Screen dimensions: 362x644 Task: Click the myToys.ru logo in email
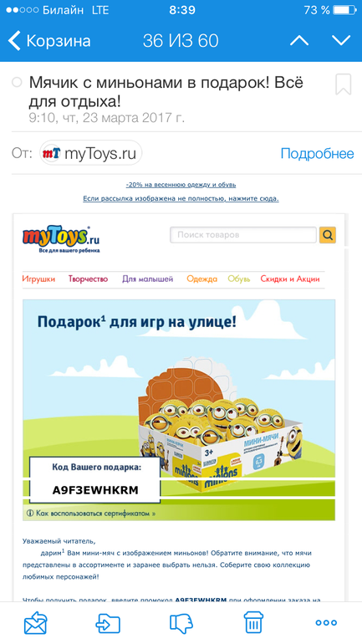61,239
